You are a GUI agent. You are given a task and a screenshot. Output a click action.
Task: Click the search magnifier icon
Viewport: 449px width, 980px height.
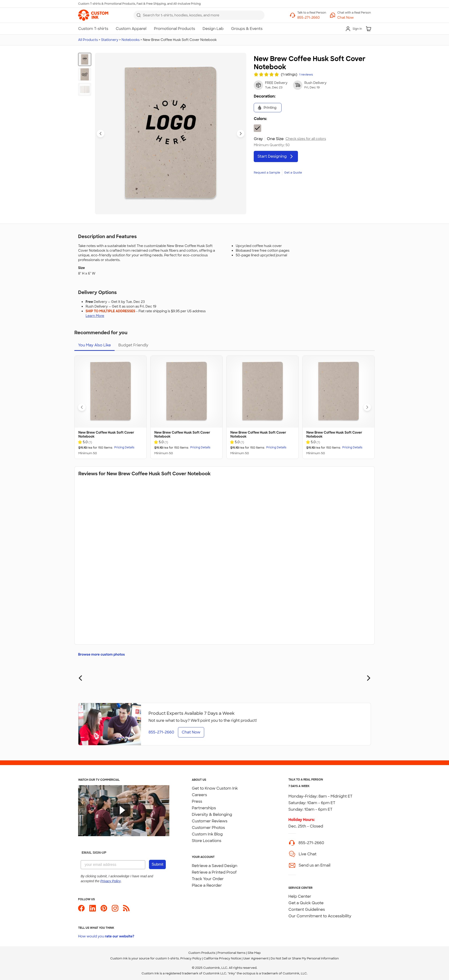tap(138, 15)
